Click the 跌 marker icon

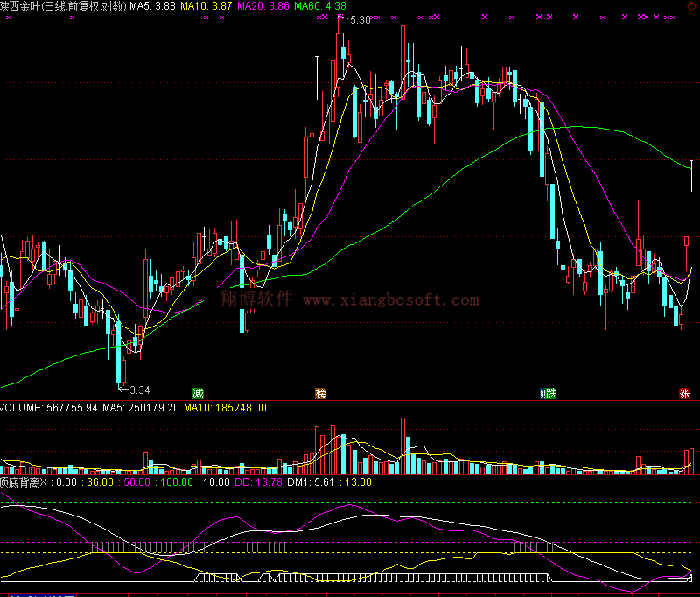549,393
